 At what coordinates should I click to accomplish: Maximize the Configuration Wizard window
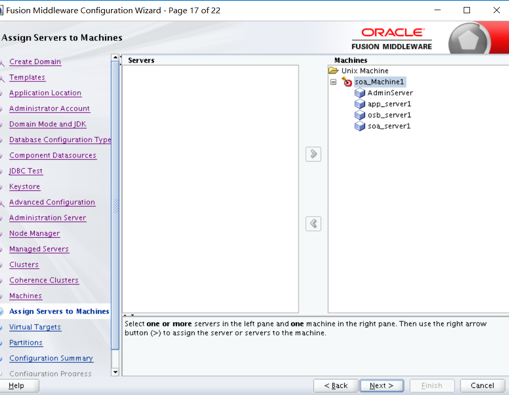click(467, 10)
